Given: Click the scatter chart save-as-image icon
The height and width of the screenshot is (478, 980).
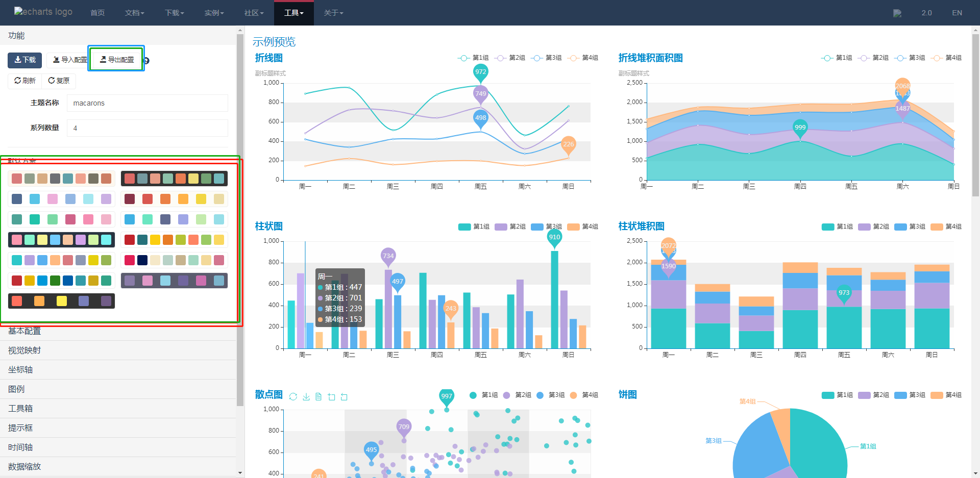Looking at the screenshot, I should (306, 397).
